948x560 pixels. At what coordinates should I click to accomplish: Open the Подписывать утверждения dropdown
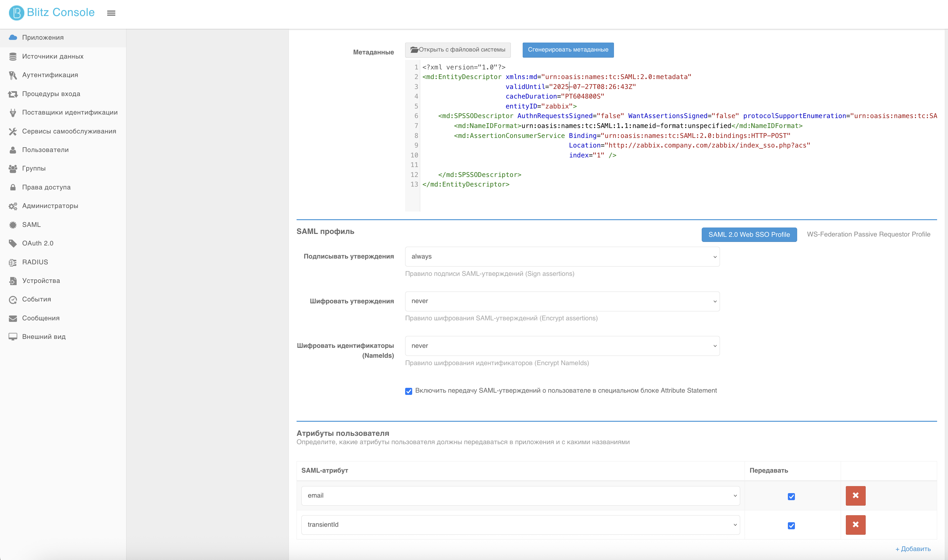point(562,257)
